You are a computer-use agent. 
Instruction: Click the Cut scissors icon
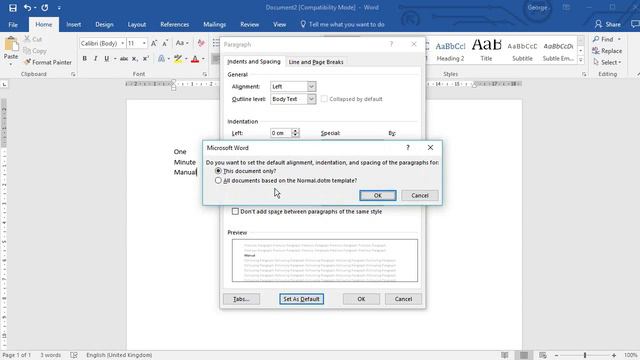point(27,39)
